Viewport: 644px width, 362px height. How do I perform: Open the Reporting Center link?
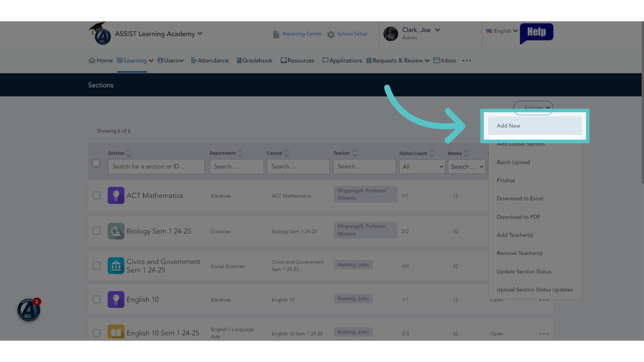point(302,34)
